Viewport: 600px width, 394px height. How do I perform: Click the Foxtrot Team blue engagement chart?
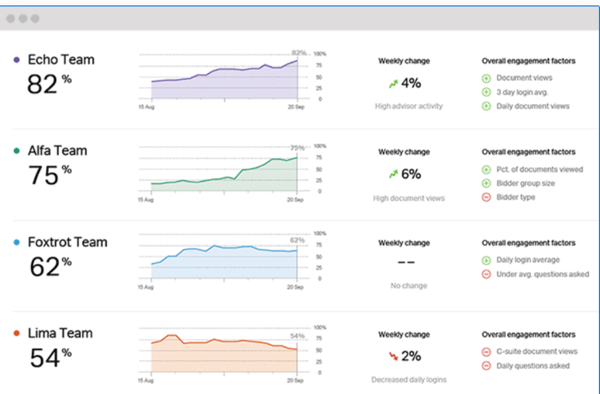[224, 260]
